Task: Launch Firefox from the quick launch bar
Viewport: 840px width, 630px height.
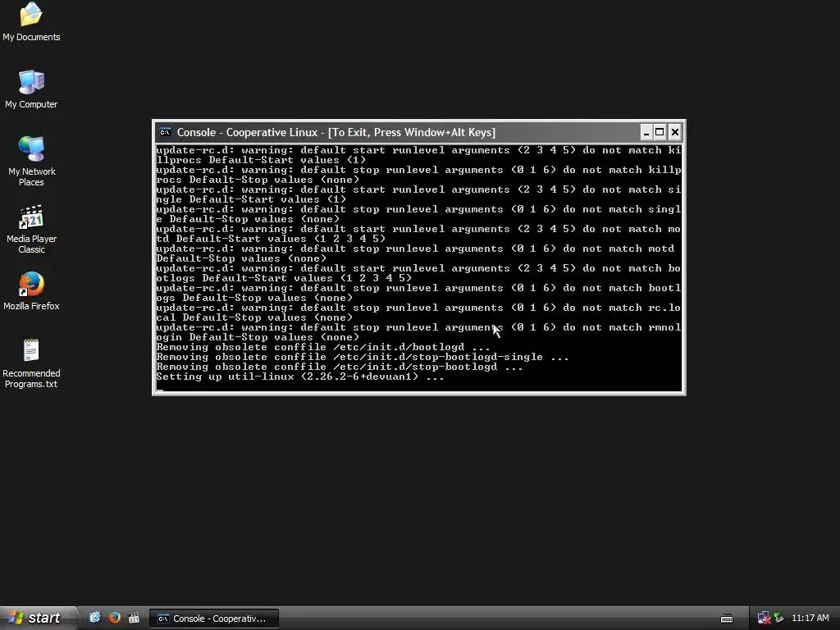Action: click(114, 618)
